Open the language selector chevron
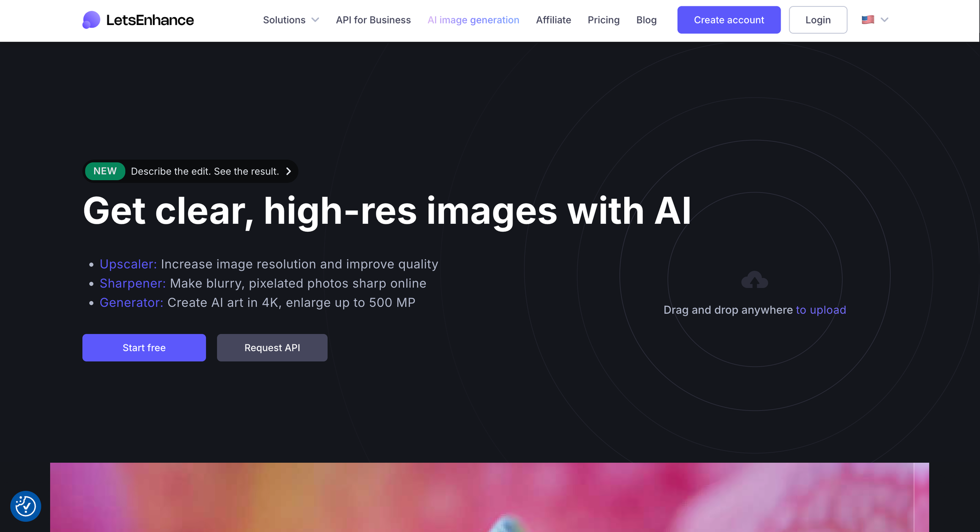 click(884, 20)
